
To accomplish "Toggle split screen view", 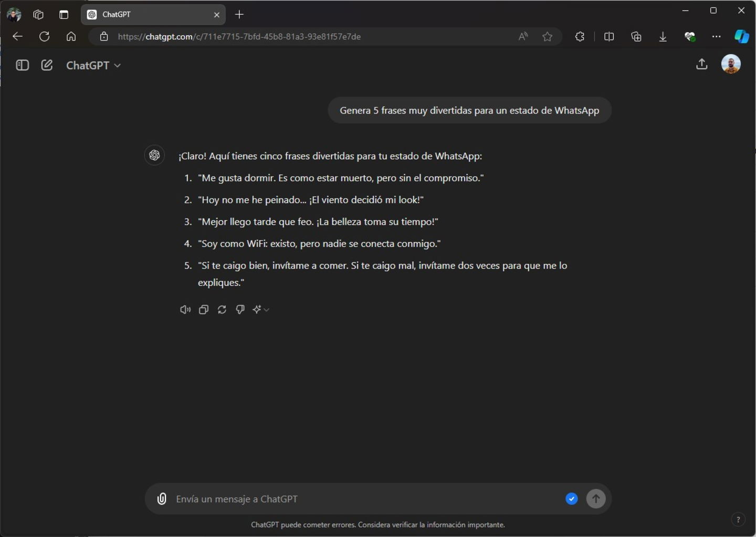I will pyautogui.click(x=609, y=36).
